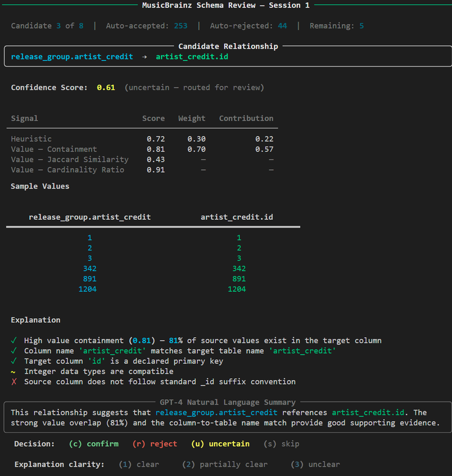452x476 pixels.
Task: Click the Jaccard Similarity score 0.43
Action: click(x=156, y=160)
